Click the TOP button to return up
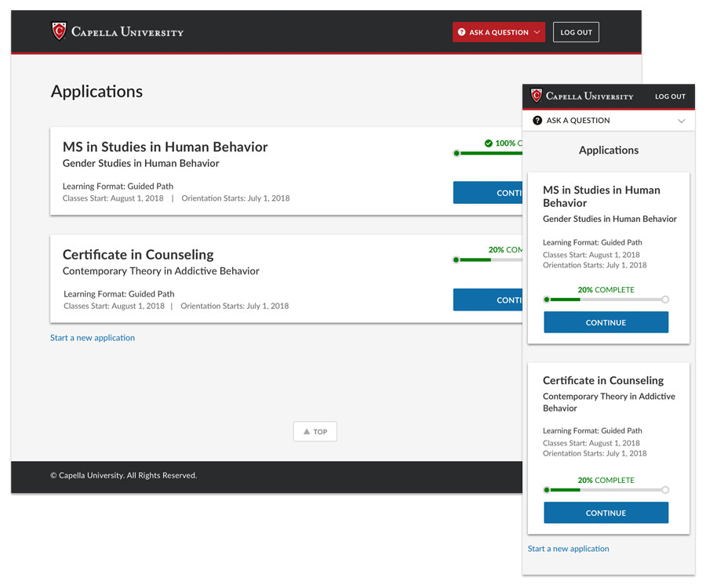Image resolution: width=706 pixels, height=588 pixels. [315, 431]
